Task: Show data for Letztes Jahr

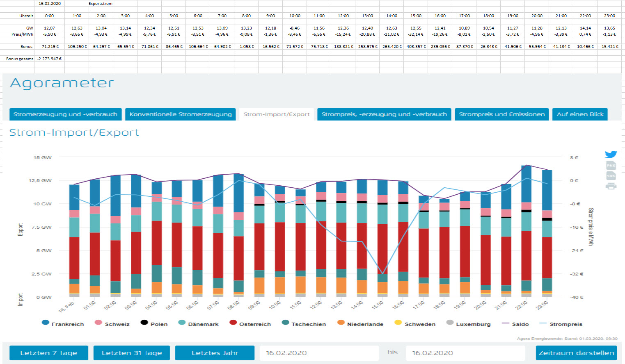Action: point(215,353)
